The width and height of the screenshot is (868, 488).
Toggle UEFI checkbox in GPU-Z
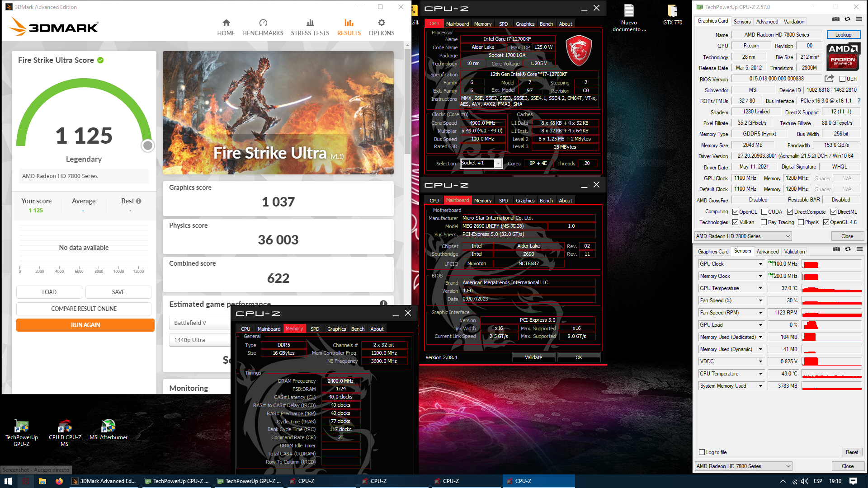click(x=842, y=79)
